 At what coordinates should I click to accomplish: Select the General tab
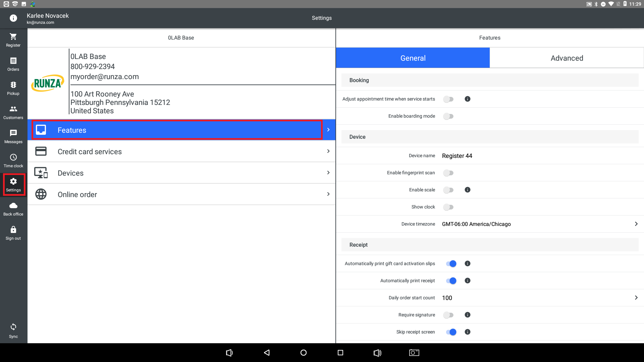click(413, 58)
